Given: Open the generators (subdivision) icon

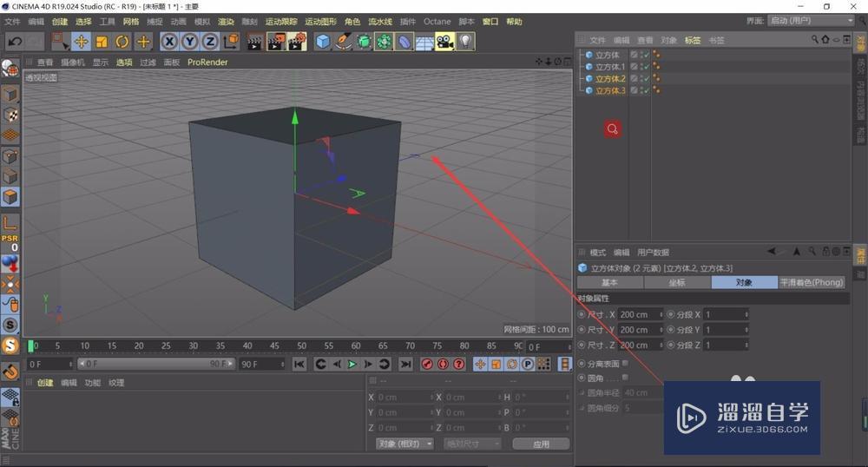Looking at the screenshot, I should click(x=364, y=42).
